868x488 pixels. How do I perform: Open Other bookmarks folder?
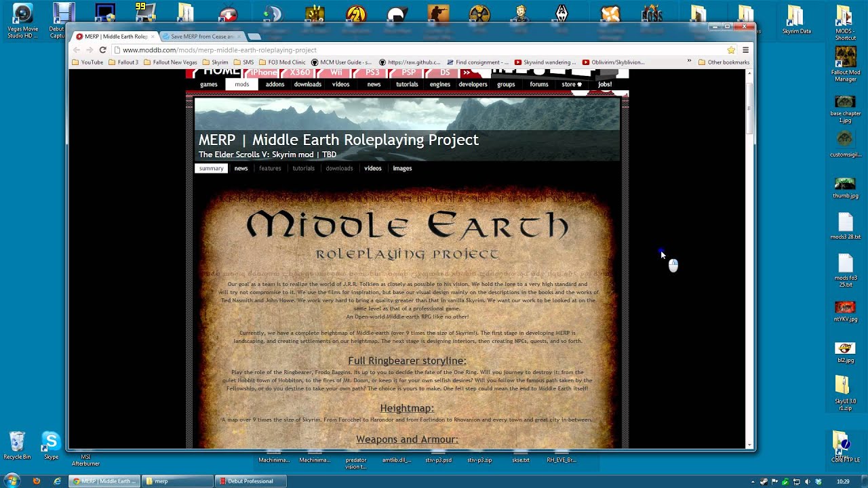click(724, 62)
